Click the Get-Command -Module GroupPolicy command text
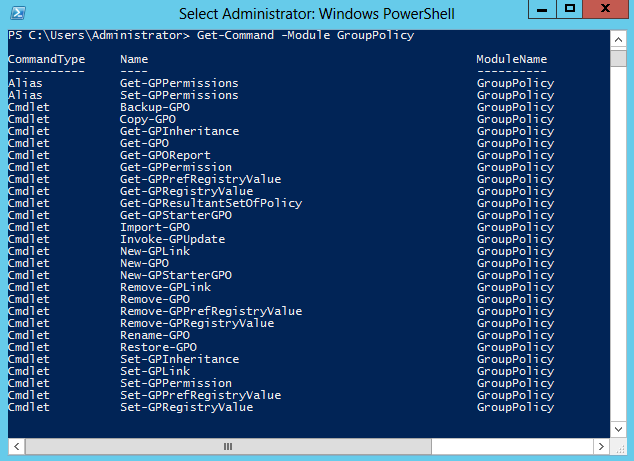The height and width of the screenshot is (461, 634). pos(305,36)
